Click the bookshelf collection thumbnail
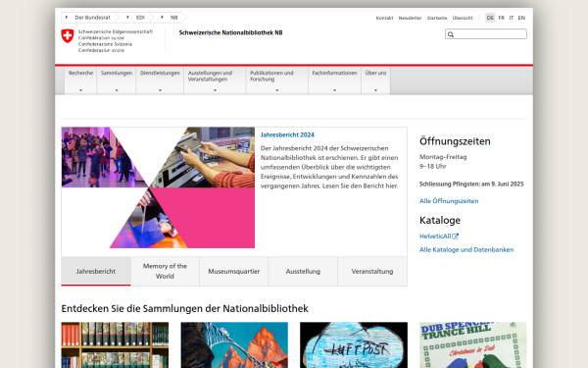This screenshot has height=368, width=588. click(x=115, y=344)
